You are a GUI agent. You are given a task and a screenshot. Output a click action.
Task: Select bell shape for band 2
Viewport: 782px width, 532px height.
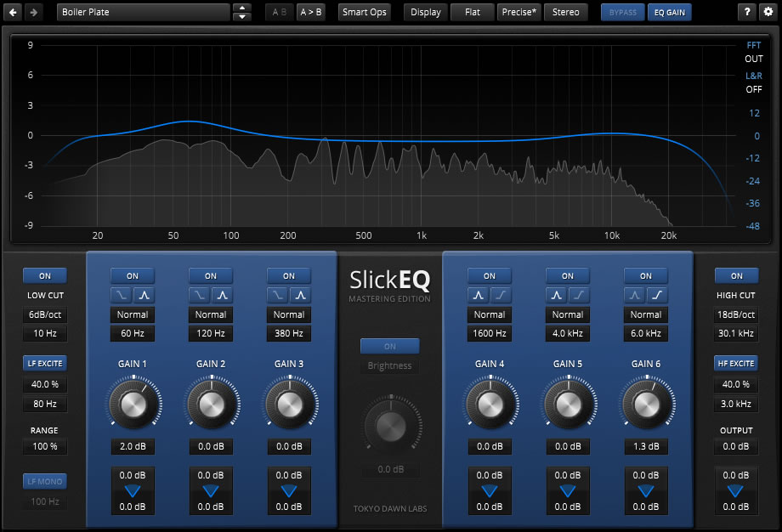click(223, 295)
